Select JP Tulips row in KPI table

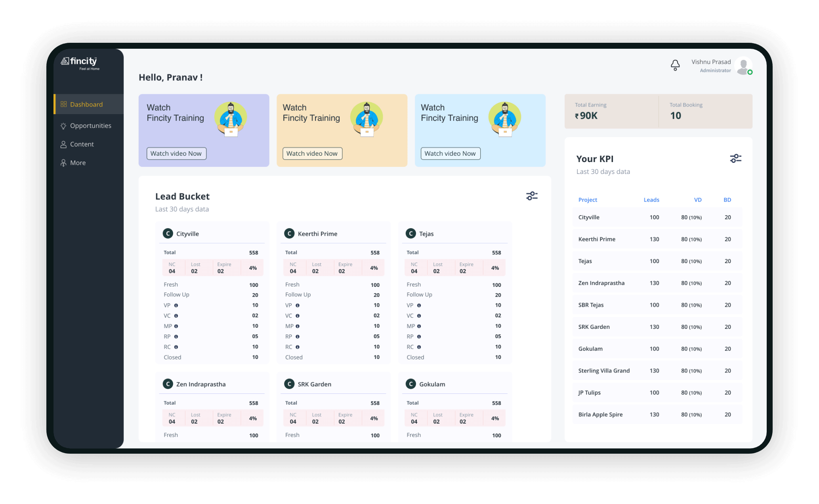pyautogui.click(x=658, y=393)
